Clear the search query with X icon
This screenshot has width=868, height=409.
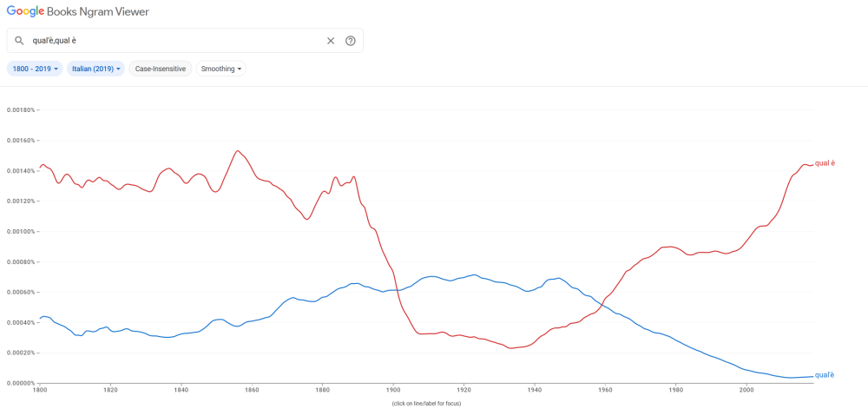click(331, 41)
